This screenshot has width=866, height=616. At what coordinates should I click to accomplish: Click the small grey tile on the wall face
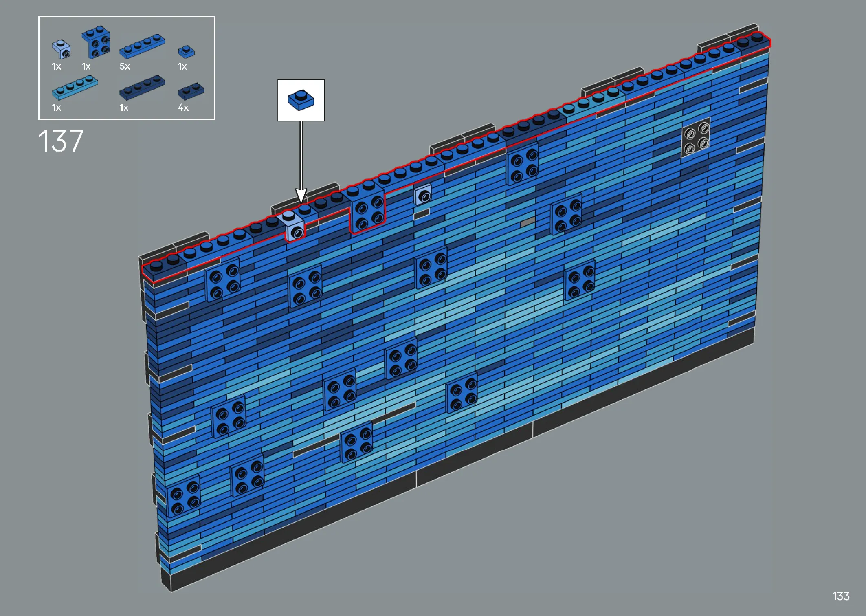pos(528,222)
